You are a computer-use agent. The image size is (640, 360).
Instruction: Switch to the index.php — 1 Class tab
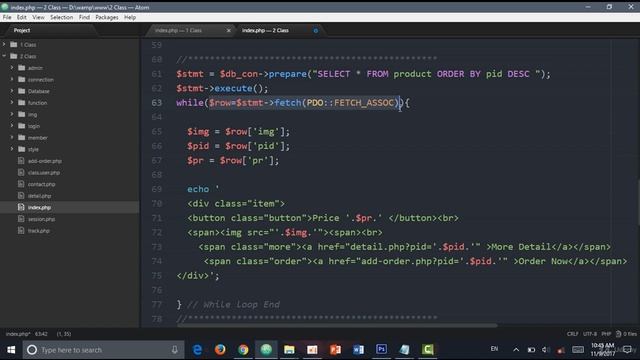tap(178, 30)
